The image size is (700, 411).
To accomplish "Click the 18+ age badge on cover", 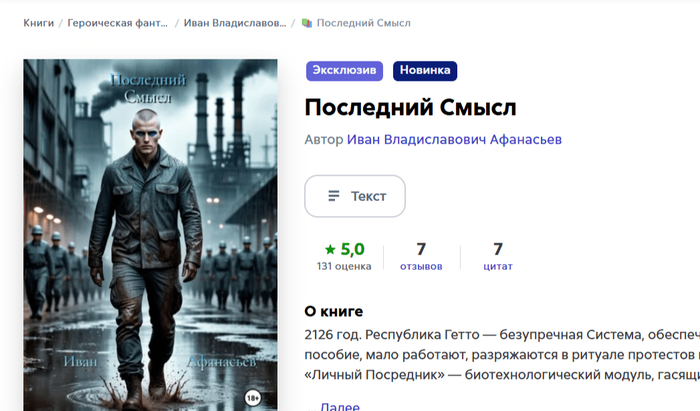I will [253, 398].
